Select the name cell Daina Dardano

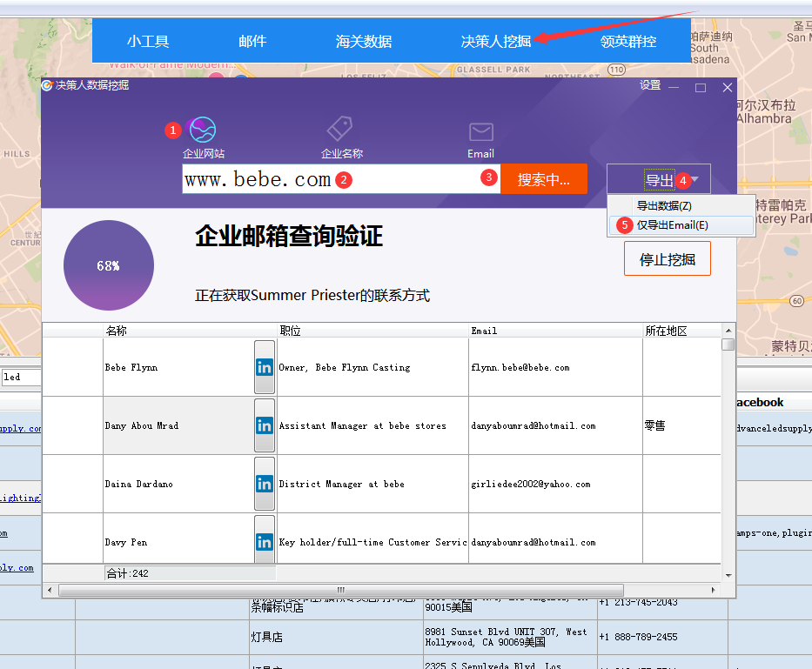click(178, 485)
